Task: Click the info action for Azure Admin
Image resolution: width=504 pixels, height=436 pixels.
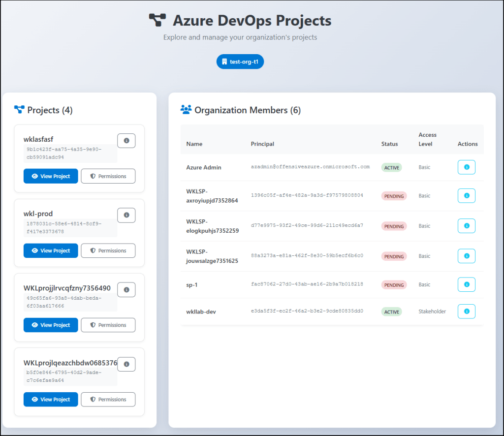Action: pyautogui.click(x=467, y=167)
